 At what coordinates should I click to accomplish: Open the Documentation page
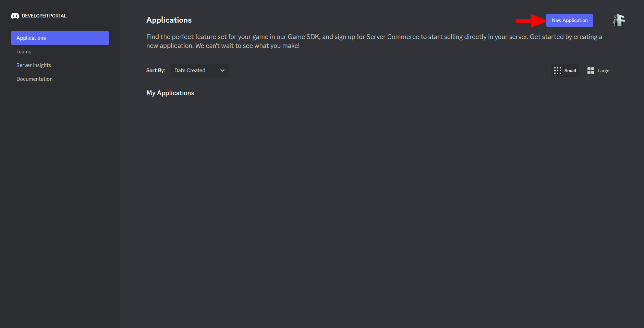[34, 79]
